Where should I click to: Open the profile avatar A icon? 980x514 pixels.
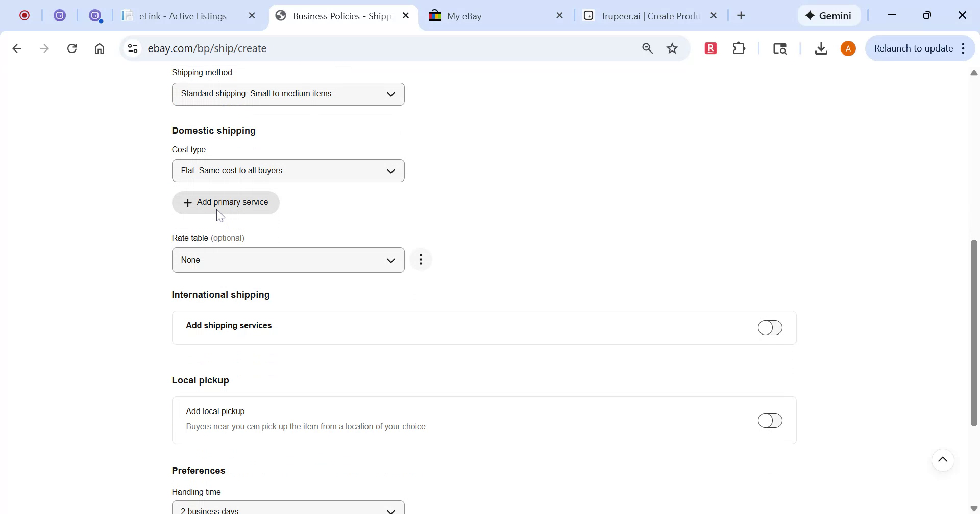pyautogui.click(x=848, y=48)
